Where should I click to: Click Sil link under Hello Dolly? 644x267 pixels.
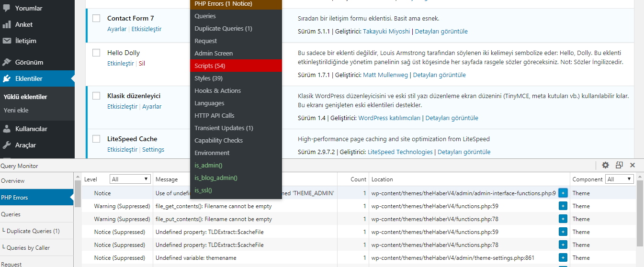142,63
